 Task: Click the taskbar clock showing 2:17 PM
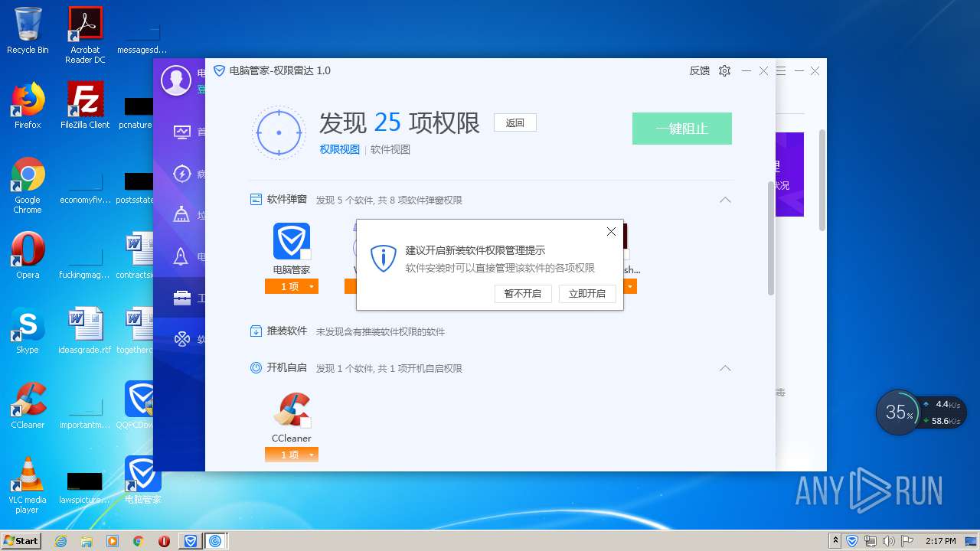[x=941, y=541]
